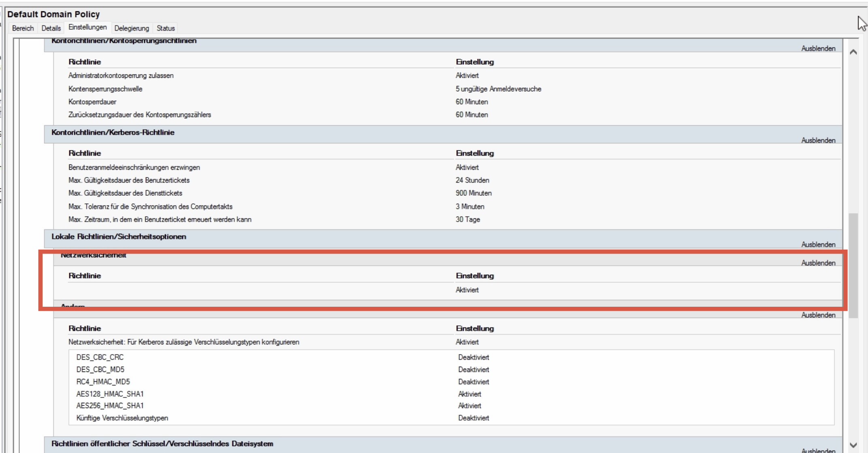Hide the Kontosperrungsrichtlinien section via Ausblenden
Viewport: 868px width, 453px height.
point(818,49)
